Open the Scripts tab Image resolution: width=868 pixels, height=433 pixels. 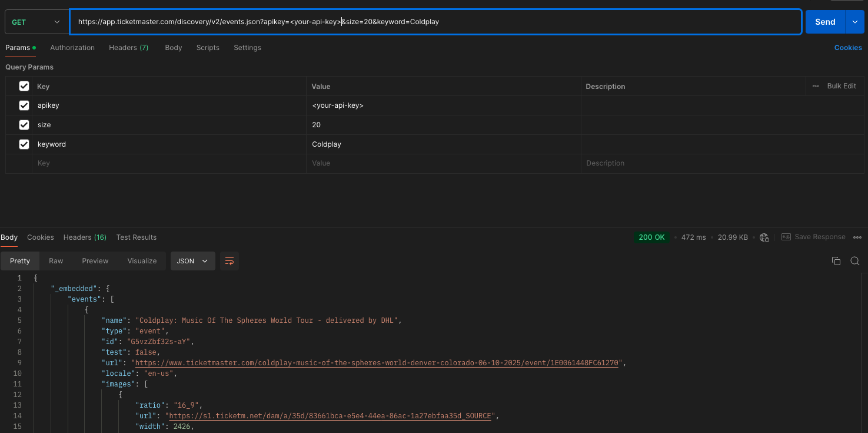[x=208, y=48]
